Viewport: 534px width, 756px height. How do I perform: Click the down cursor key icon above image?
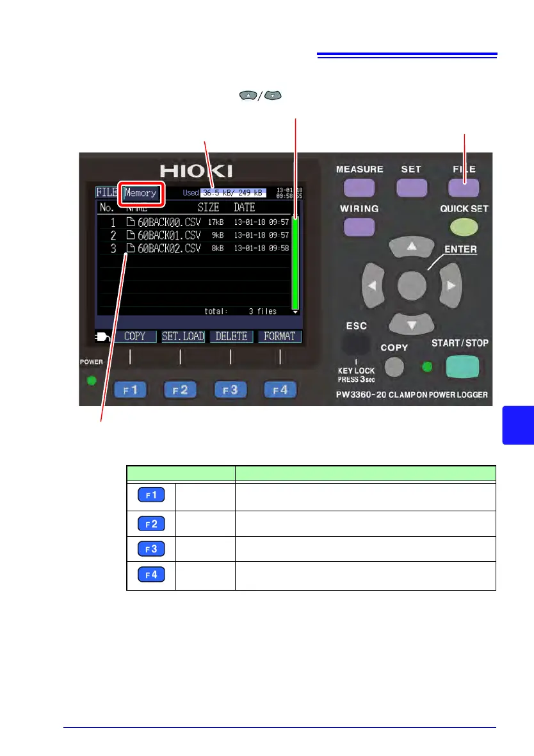273,95
